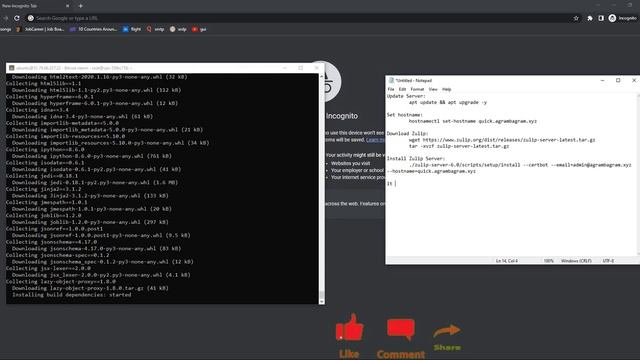
Task: Open Notepad File menu
Action: point(391,89)
